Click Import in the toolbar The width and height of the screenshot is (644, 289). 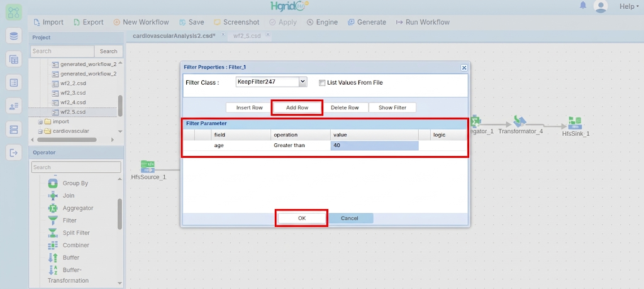[48, 22]
